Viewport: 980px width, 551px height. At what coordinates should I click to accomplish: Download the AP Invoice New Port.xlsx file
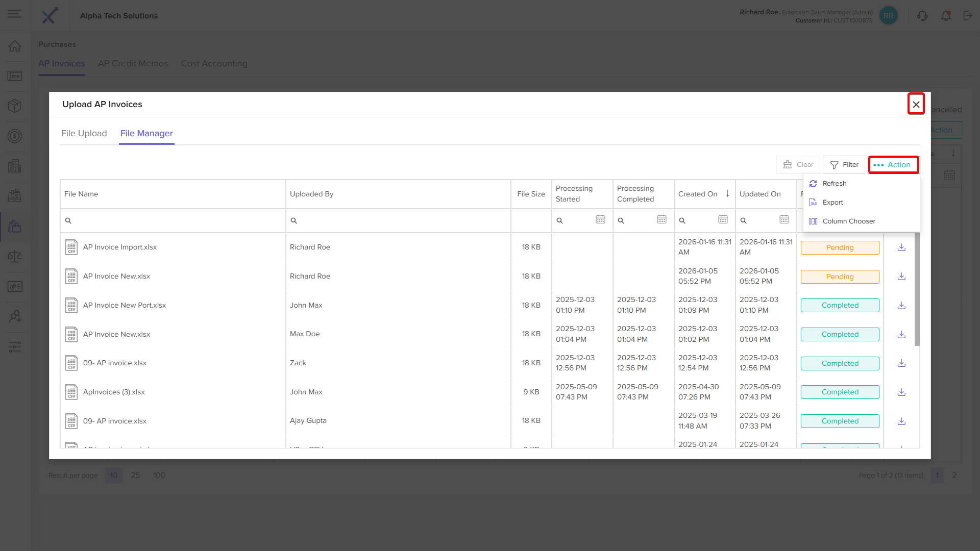tap(901, 306)
